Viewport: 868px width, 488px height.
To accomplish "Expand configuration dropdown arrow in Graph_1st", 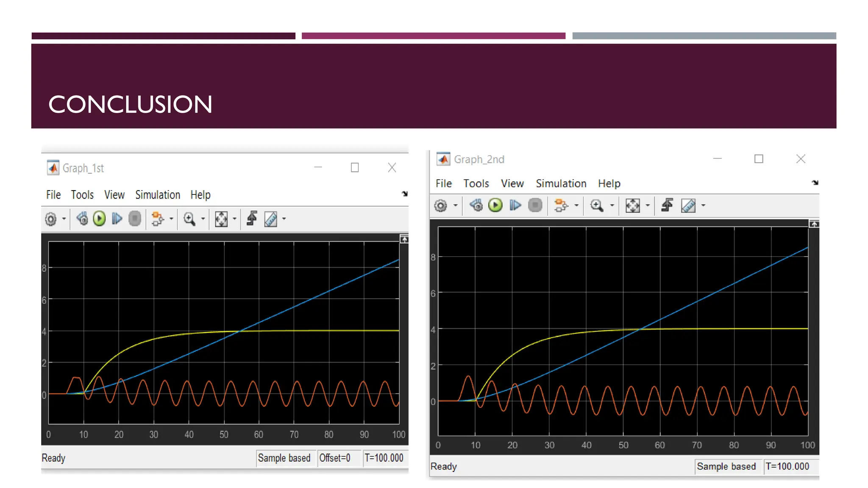I will tap(64, 219).
